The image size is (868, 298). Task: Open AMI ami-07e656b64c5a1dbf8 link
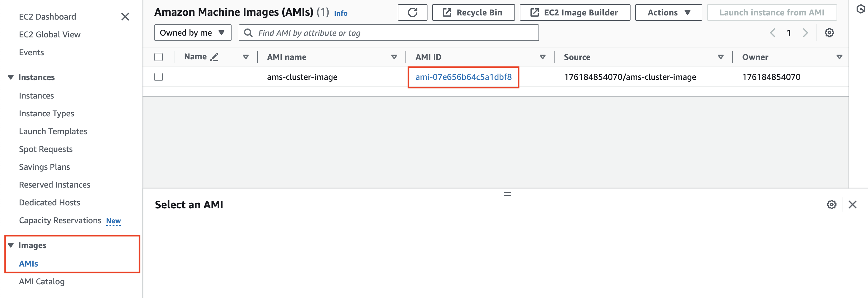463,77
